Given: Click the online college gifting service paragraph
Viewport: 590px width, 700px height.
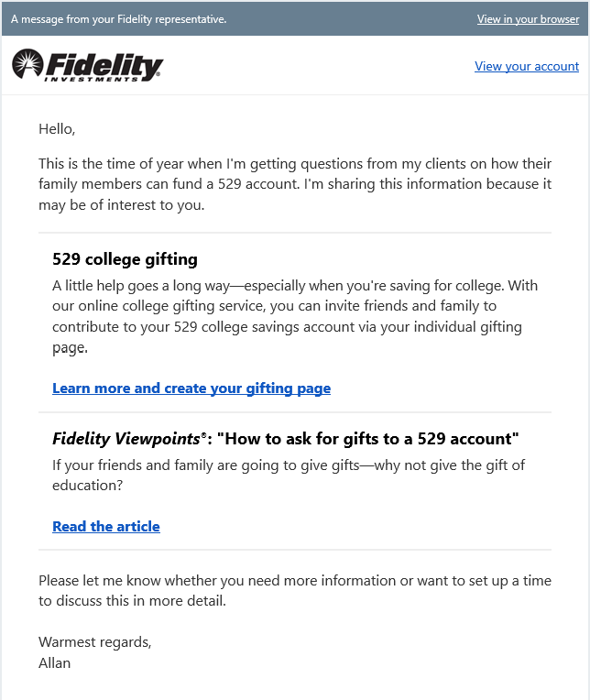Looking at the screenshot, I should [295, 316].
